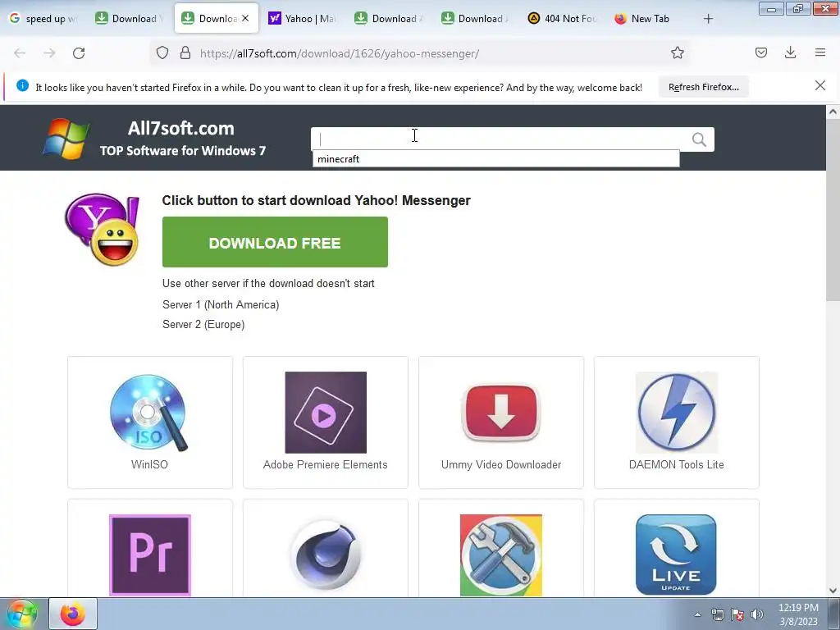
Task: Open DAEMON Tools Lite lightning icon
Action: [677, 413]
